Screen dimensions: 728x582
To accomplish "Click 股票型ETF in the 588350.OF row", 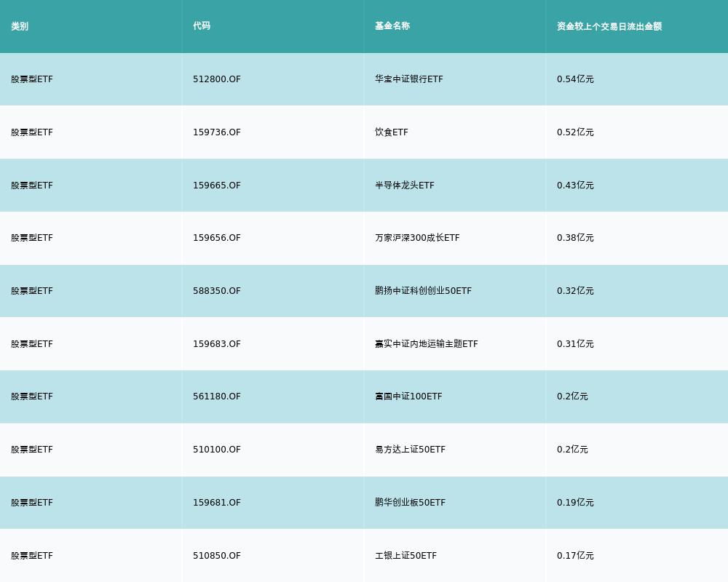I will click(x=32, y=290).
